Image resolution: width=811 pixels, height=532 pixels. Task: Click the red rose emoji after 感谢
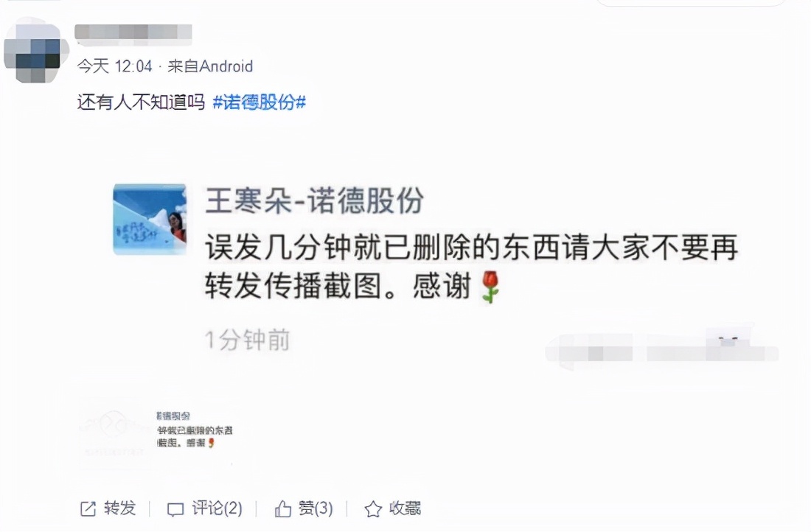point(490,287)
